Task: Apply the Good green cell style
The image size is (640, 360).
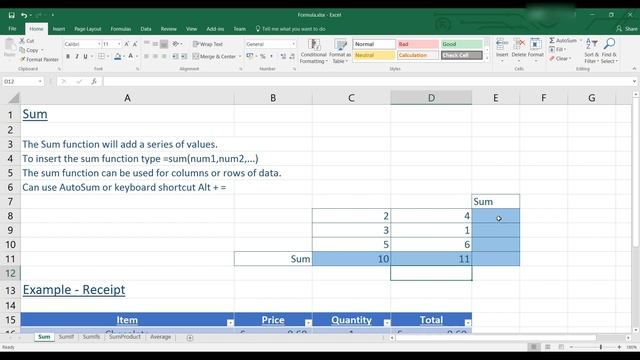Action: tap(462, 44)
